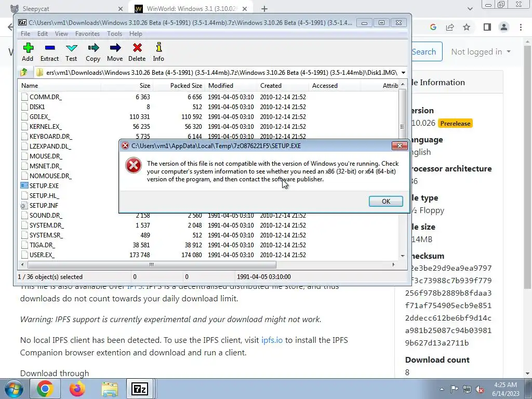Screen dimensions: 532x399
Task: Launch Firefox from the taskbar
Action: [x=77, y=389]
